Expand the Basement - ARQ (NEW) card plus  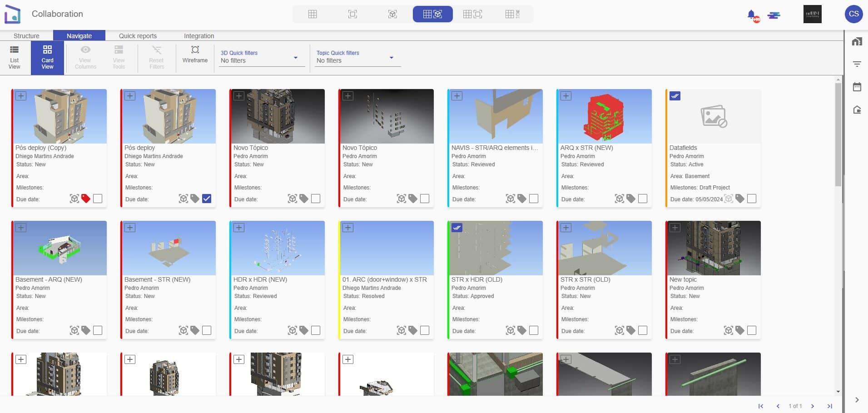pyautogui.click(x=21, y=228)
